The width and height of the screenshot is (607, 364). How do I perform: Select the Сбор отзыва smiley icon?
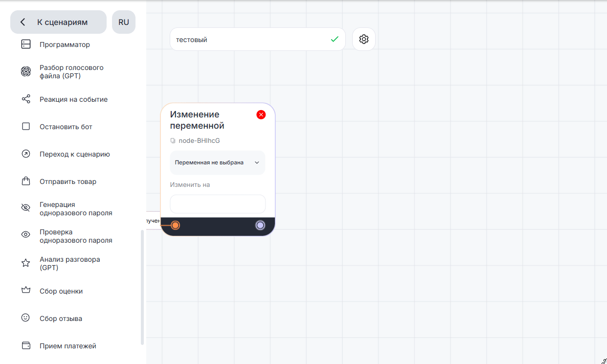[x=26, y=318]
